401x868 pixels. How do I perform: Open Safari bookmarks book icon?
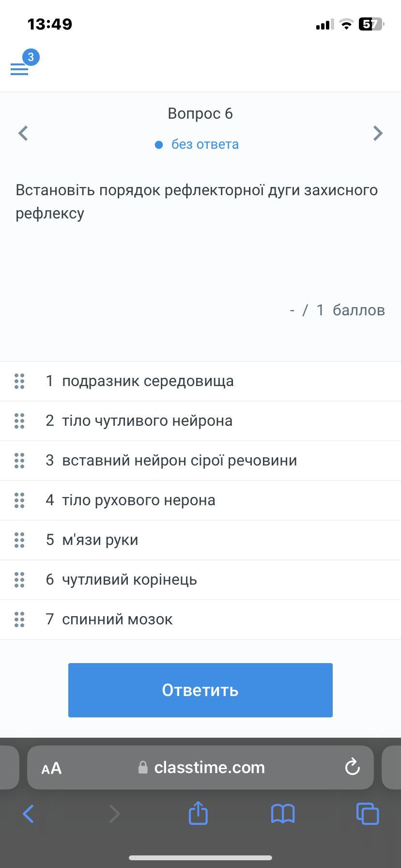coord(283,814)
